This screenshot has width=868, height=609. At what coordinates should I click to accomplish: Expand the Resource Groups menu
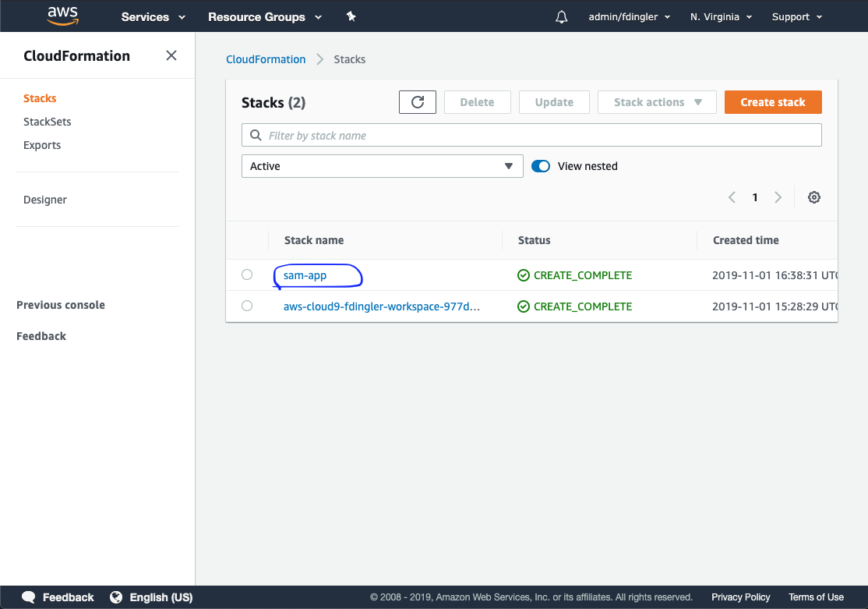(265, 17)
